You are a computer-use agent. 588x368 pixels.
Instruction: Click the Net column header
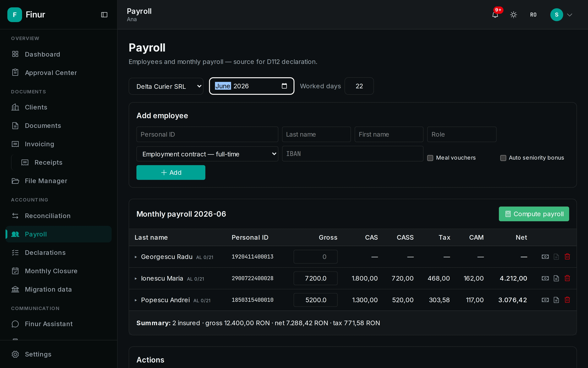(521, 238)
